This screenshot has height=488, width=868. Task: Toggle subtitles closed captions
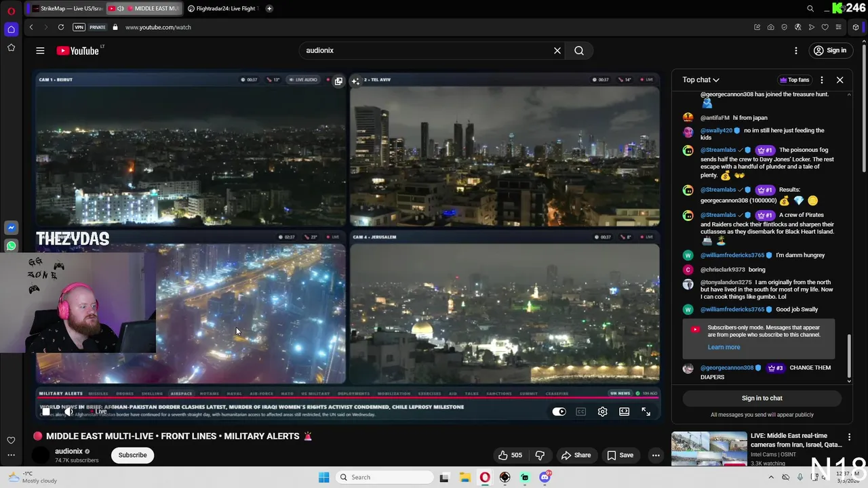point(580,411)
